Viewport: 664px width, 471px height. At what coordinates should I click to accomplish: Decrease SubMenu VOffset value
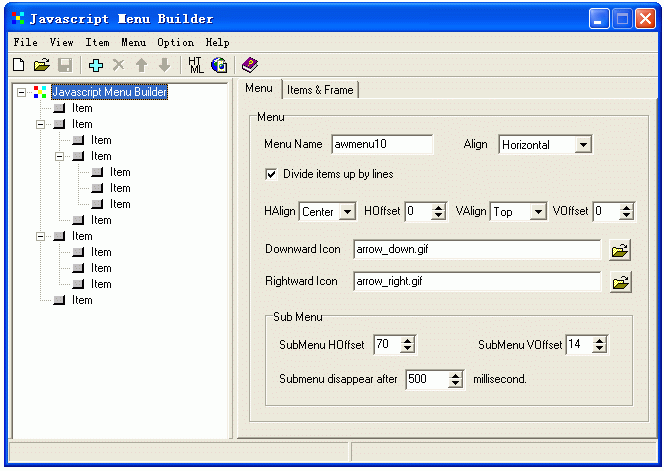(x=599, y=348)
